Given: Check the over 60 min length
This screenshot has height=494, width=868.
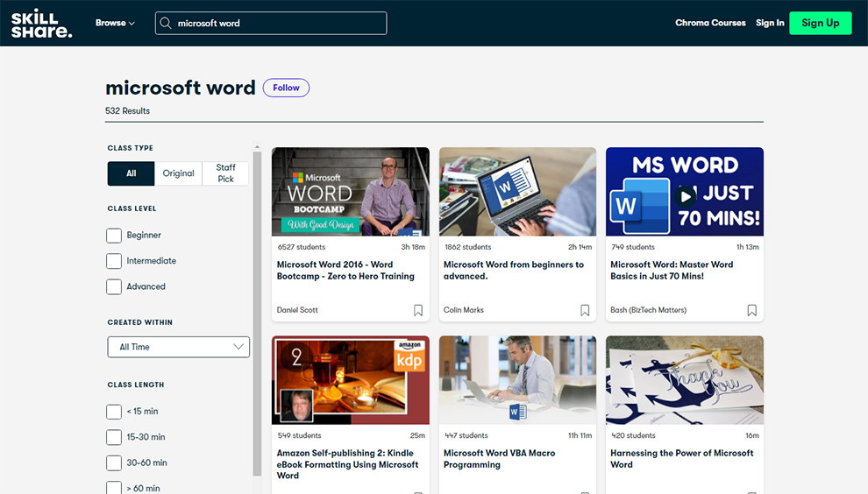Looking at the screenshot, I should [114, 488].
